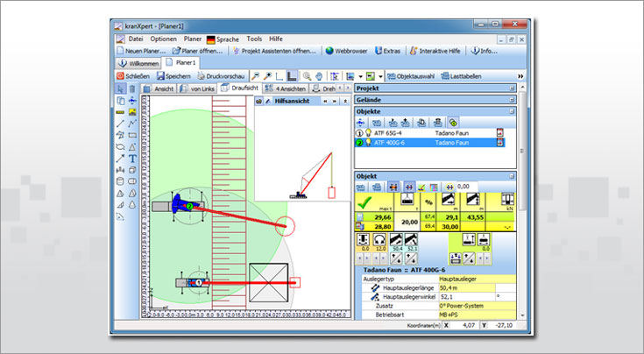The image size is (644, 354).
Task: Open the Hilfe menu
Action: tap(276, 39)
